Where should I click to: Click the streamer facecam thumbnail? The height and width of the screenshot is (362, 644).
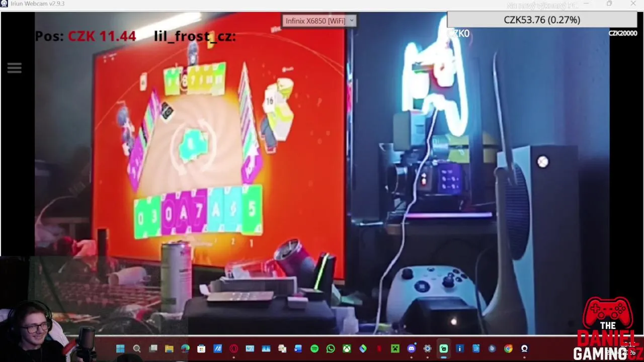(x=35, y=329)
